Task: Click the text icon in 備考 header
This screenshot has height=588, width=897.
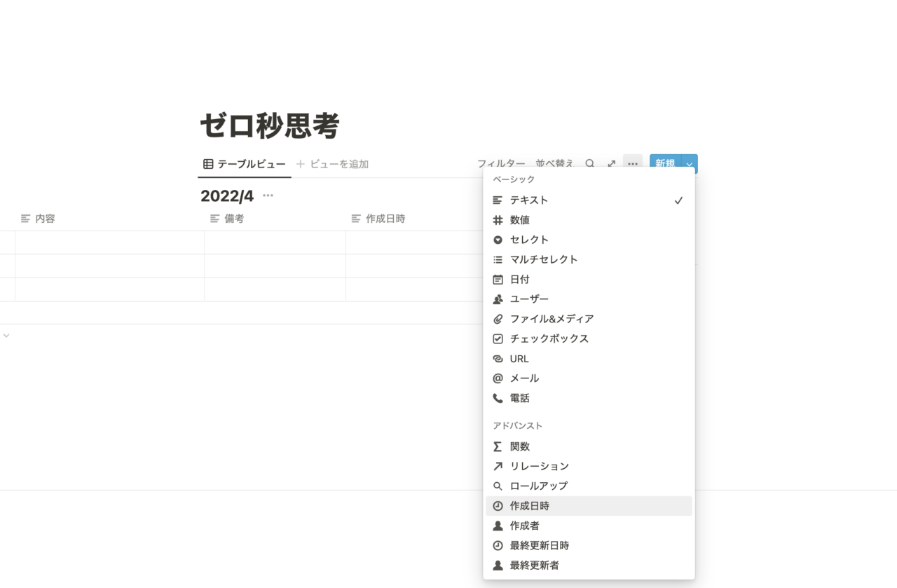Action: tap(215, 219)
